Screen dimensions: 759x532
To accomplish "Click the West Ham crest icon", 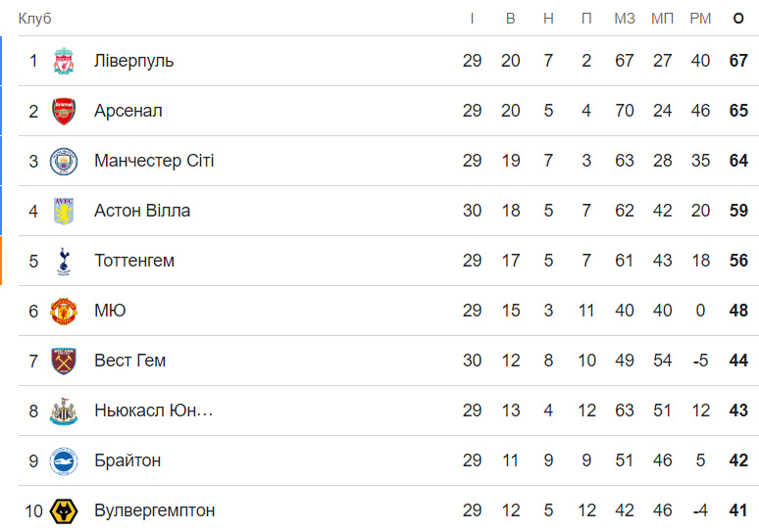I will pyautogui.click(x=64, y=361).
